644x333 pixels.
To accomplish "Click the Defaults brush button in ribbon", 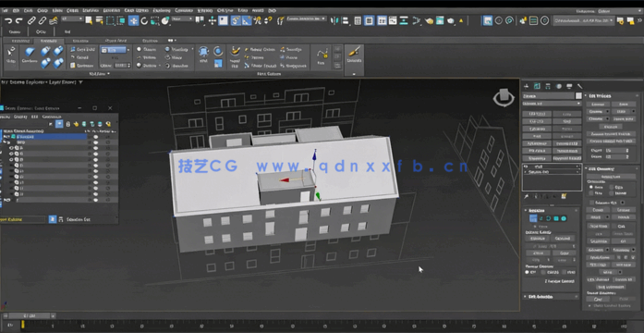I will pyautogui.click(x=354, y=55).
